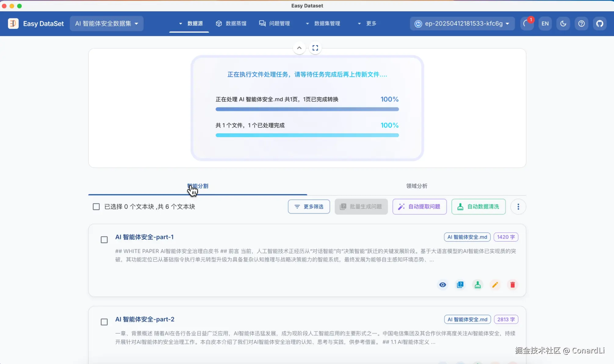Image resolution: width=614 pixels, height=364 pixels.
Task: Tick checkbox for AI 智能体安全-part-2
Action: [104, 322]
